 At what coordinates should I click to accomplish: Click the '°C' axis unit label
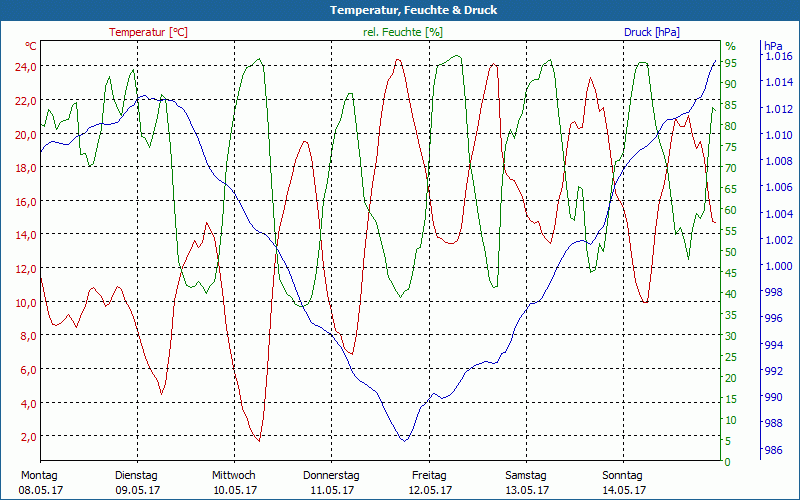click(x=31, y=46)
